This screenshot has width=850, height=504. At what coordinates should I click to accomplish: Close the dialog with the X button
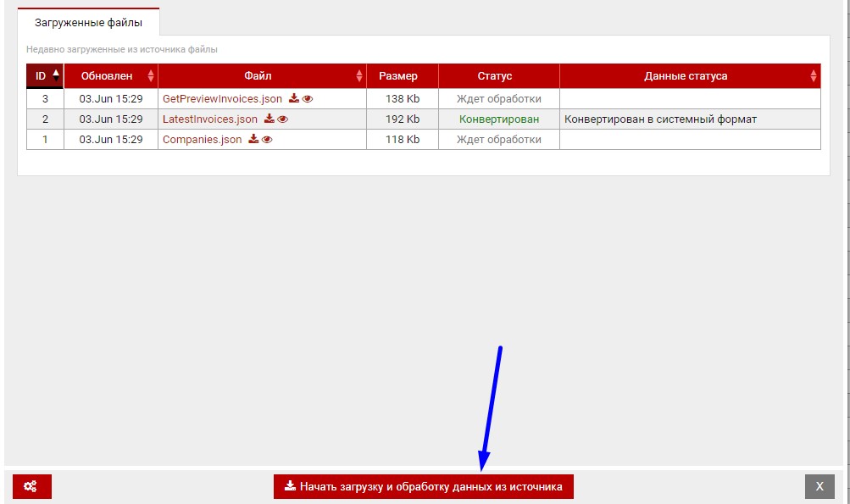pos(819,486)
